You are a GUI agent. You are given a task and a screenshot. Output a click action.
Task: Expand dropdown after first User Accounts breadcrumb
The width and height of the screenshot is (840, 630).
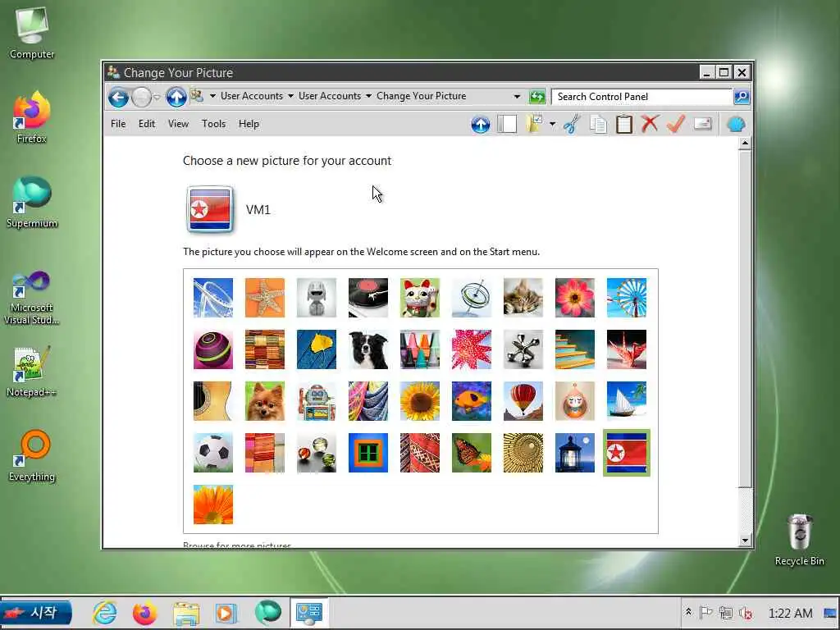point(291,97)
